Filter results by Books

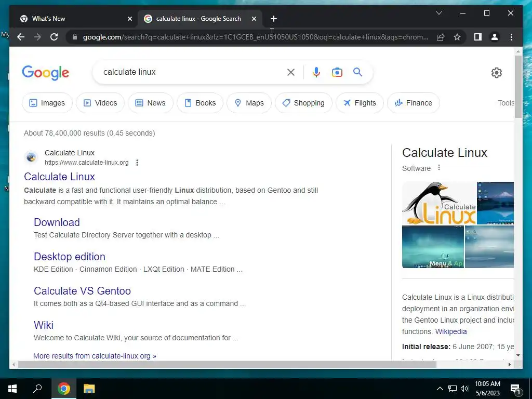point(200,103)
